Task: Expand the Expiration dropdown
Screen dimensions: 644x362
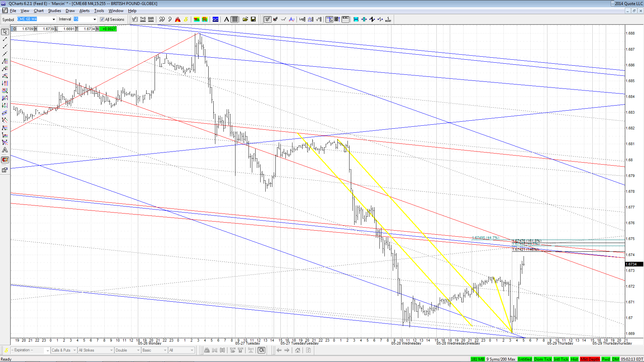Action: 48,350
